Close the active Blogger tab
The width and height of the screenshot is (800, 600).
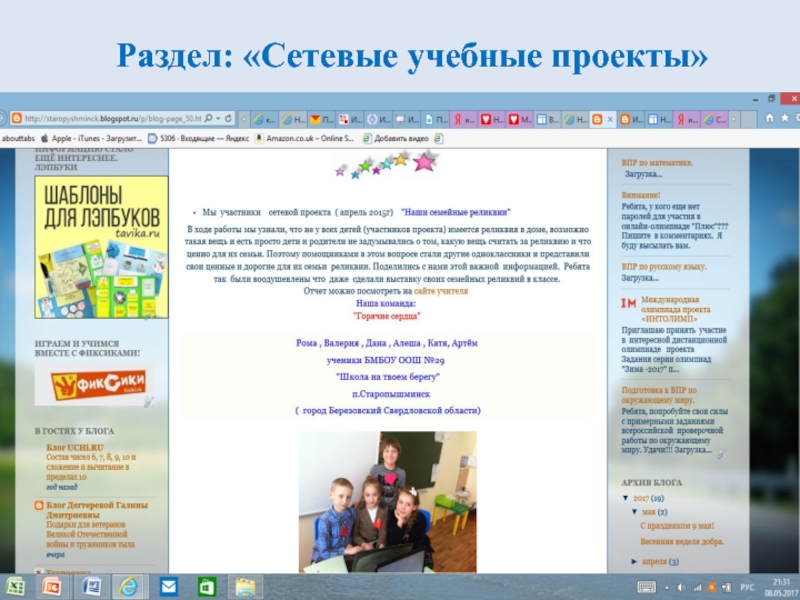[609, 119]
